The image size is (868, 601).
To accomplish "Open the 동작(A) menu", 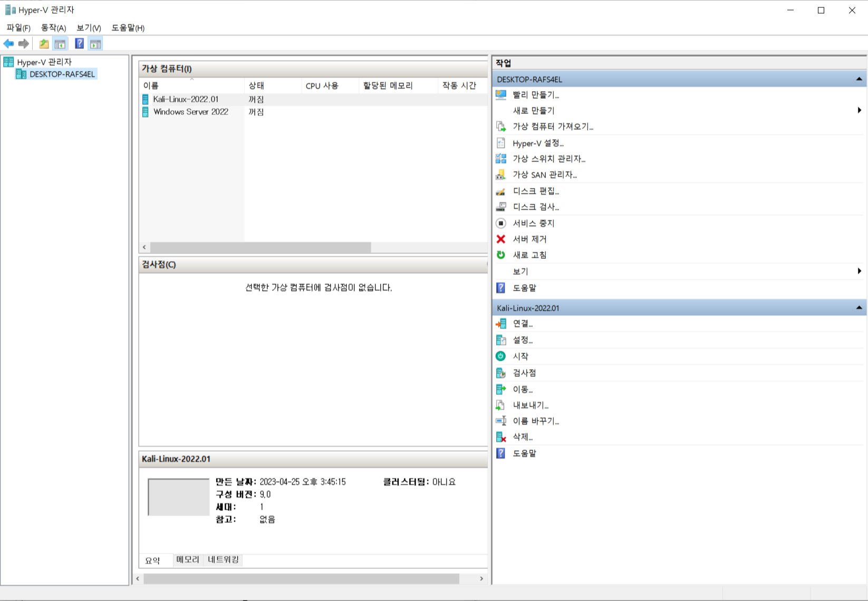I will [53, 27].
